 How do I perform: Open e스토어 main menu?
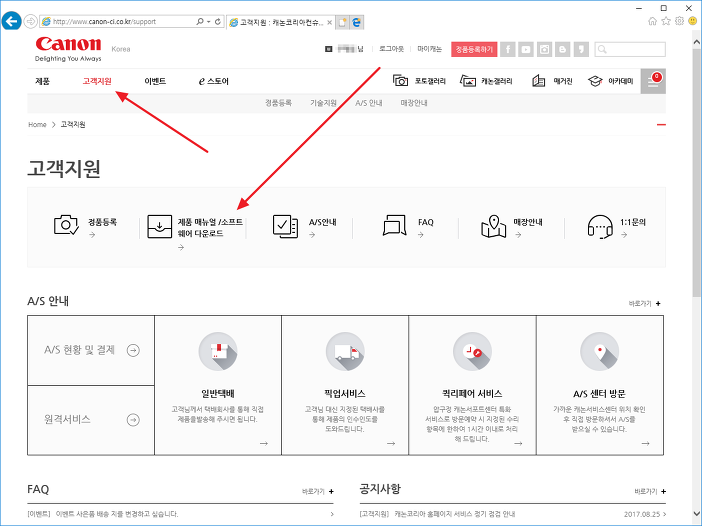pos(214,81)
